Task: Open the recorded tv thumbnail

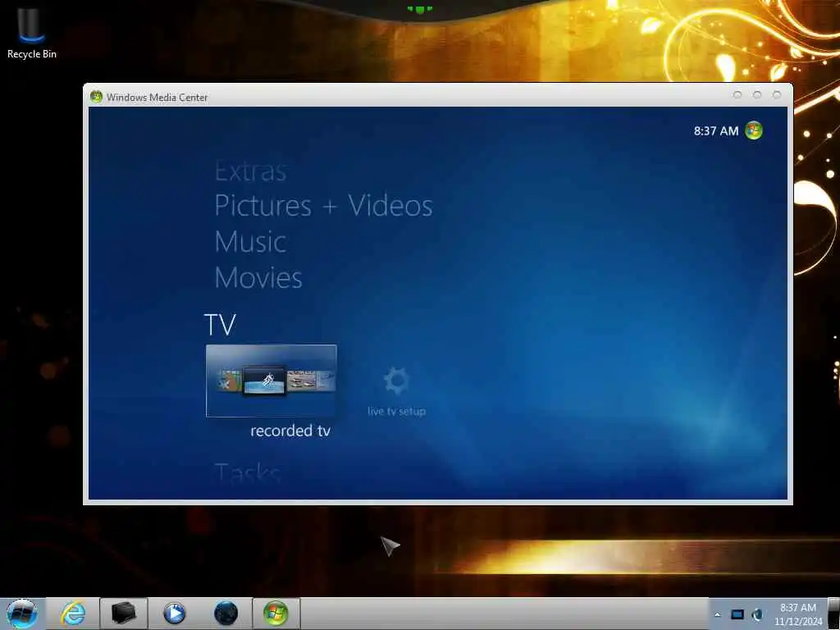Action: point(271,381)
